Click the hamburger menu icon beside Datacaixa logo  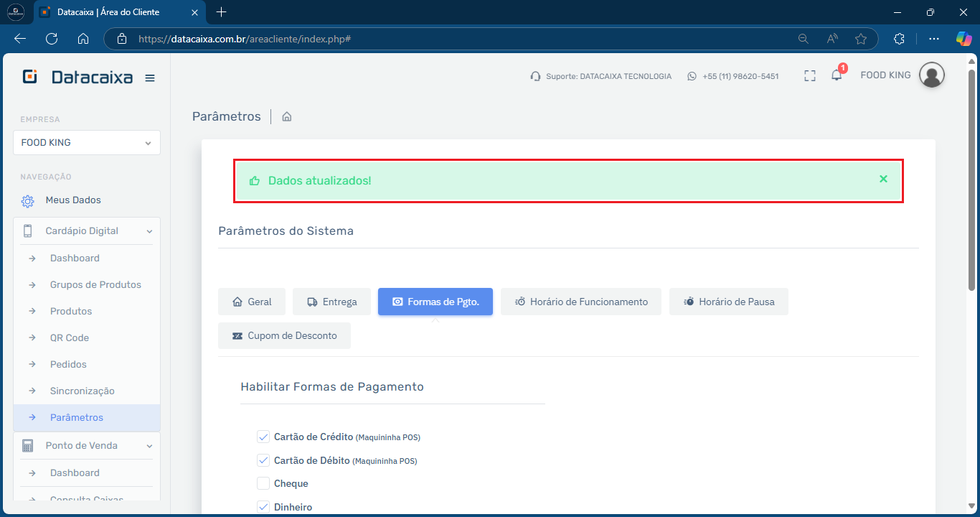coord(150,78)
